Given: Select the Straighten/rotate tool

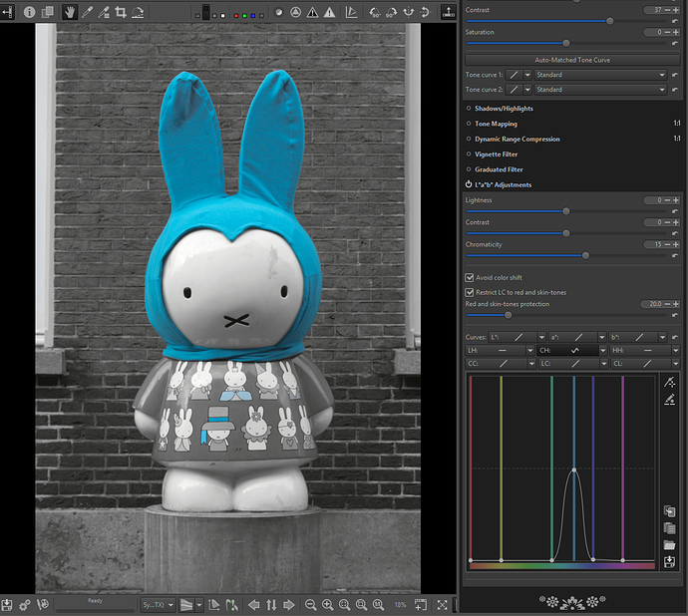Looking at the screenshot, I should [x=138, y=12].
